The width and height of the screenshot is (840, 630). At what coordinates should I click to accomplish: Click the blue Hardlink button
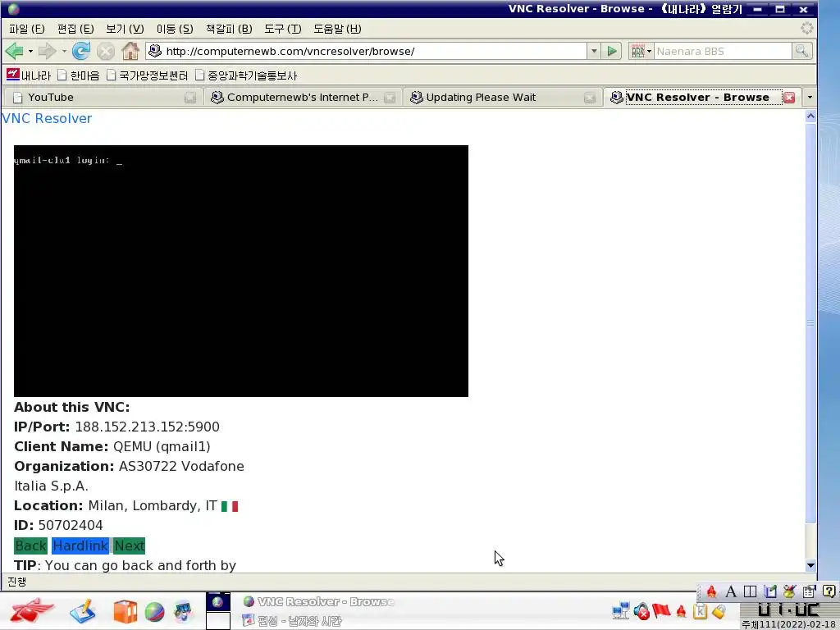click(80, 546)
